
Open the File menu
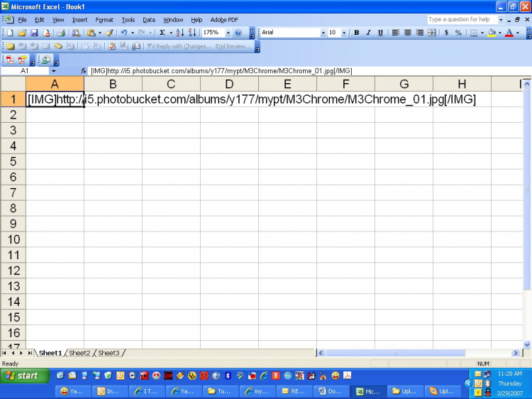23,20
